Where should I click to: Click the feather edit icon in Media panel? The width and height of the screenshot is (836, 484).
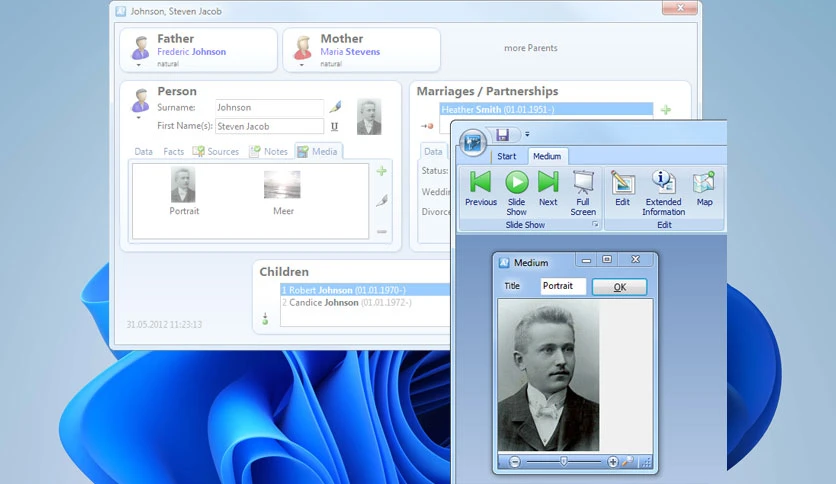click(x=382, y=200)
